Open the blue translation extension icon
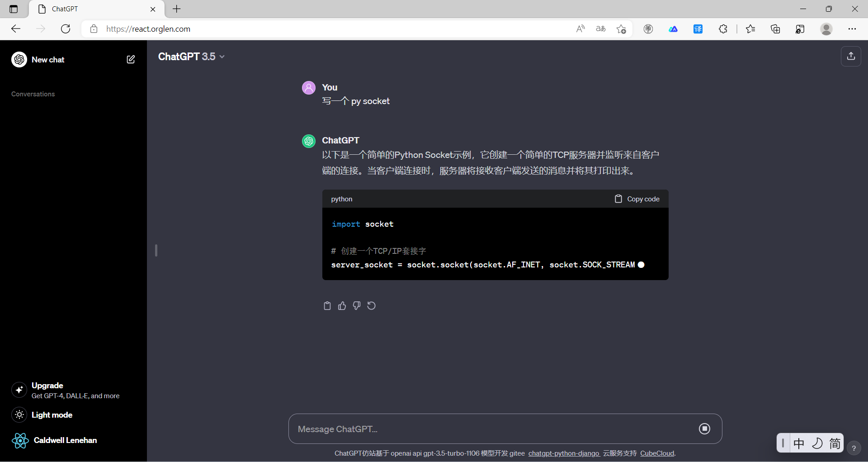This screenshot has height=462, width=868. (698, 29)
